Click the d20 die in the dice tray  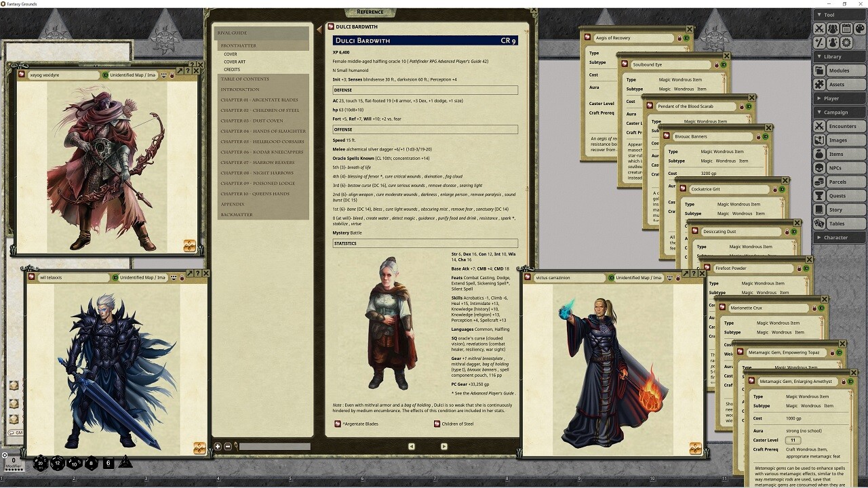[x=41, y=464]
